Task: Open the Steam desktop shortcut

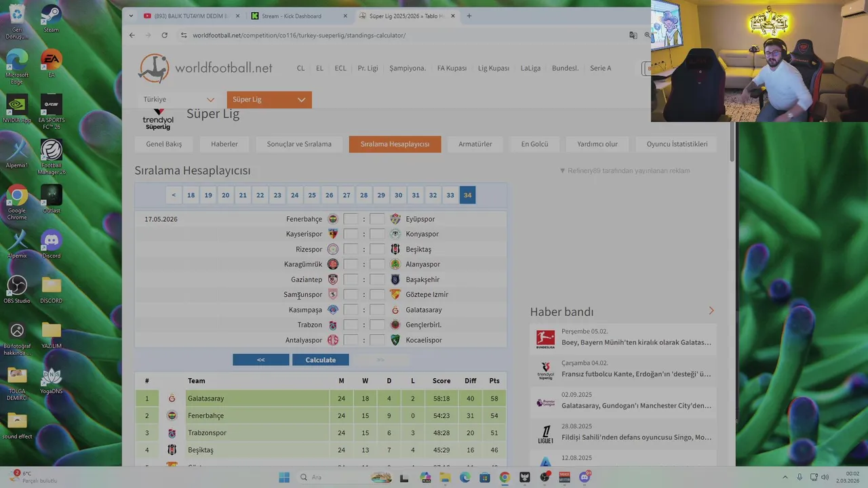Action: [51, 18]
